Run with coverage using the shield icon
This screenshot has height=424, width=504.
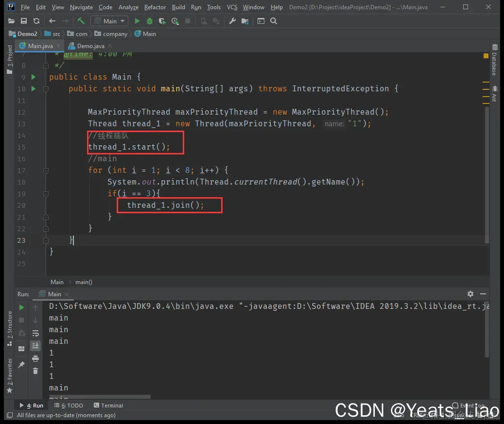coord(162,21)
